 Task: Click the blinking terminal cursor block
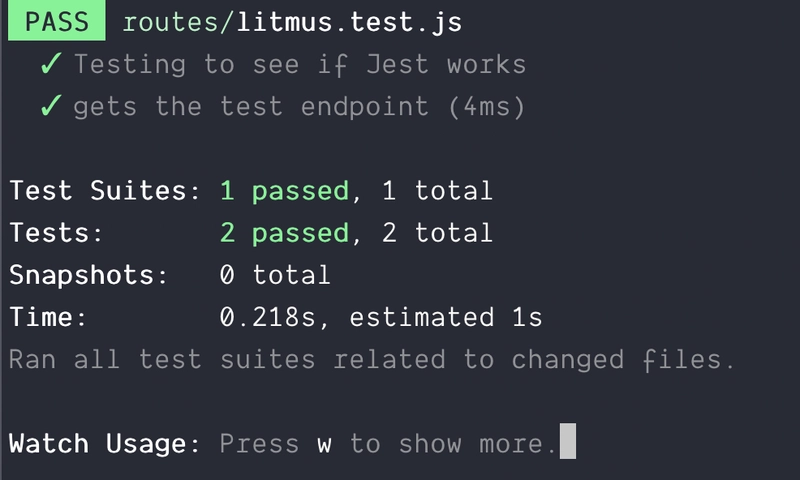click(568, 442)
